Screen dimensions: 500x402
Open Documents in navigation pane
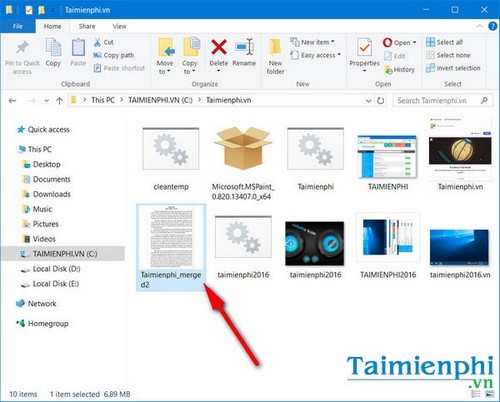tap(46, 179)
